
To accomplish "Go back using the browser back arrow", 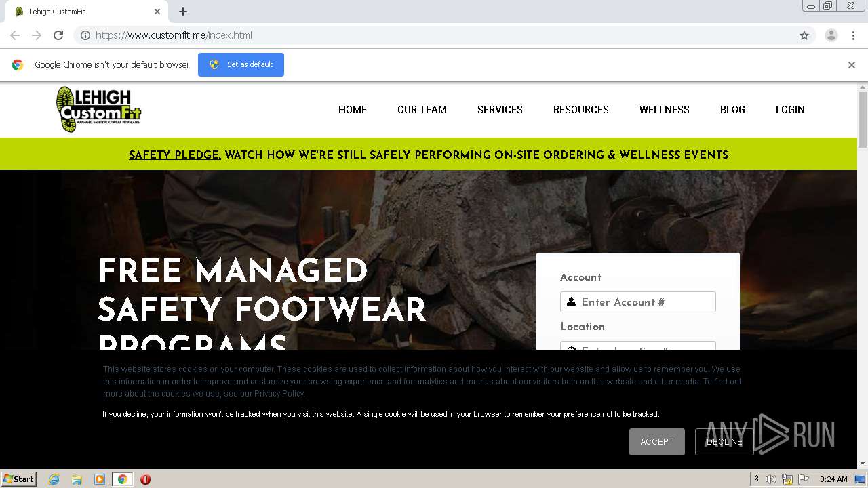I will 15,35.
